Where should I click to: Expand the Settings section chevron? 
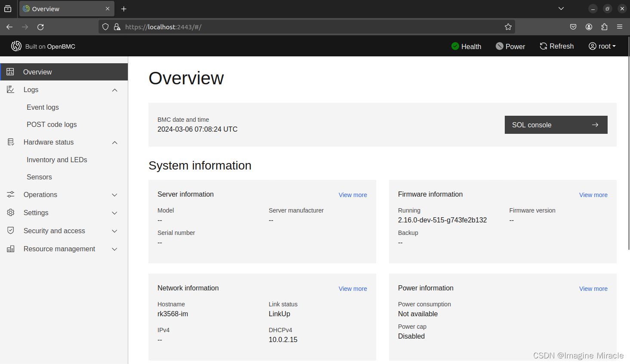[x=114, y=213]
